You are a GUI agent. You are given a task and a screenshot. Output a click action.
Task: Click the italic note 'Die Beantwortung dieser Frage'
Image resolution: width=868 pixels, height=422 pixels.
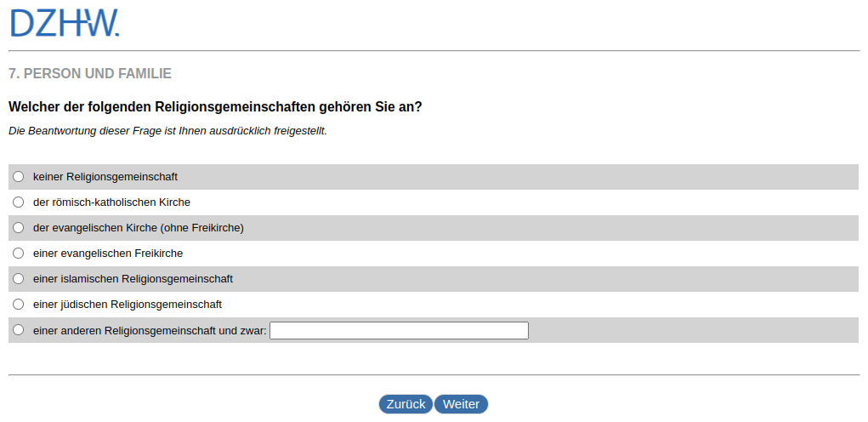167,131
